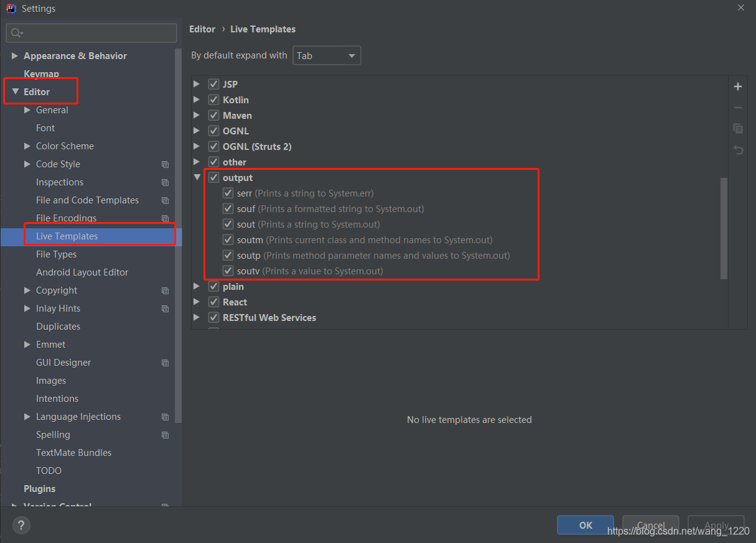Focus the settings search input field

coord(91,33)
